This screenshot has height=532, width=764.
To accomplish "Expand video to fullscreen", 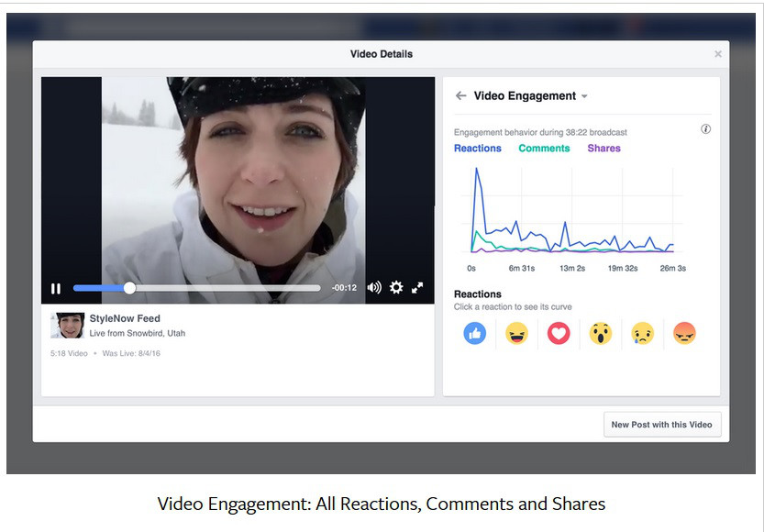I will tap(417, 288).
